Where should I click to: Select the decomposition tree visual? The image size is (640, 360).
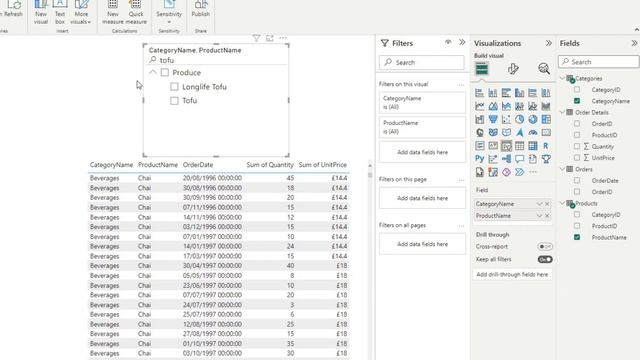506,159
